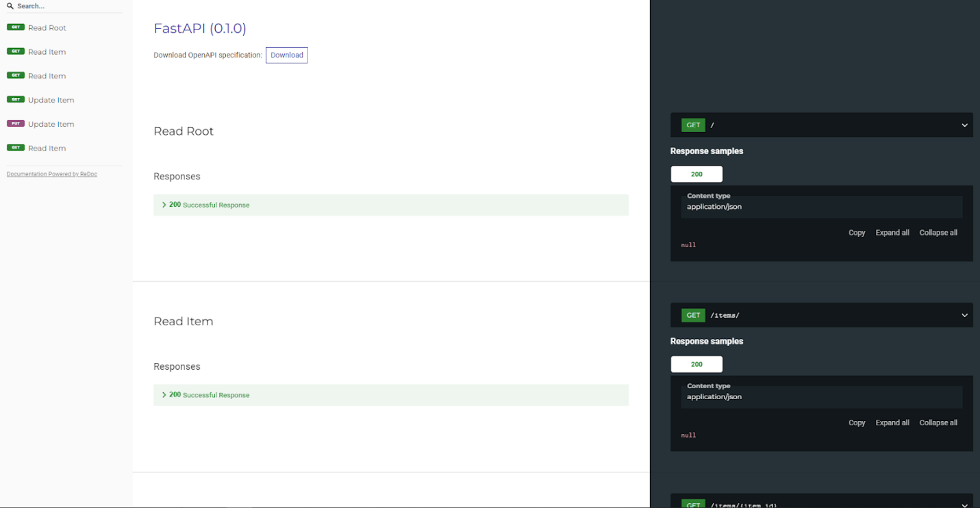Click the FastAPI (0.1.0) title

pyautogui.click(x=200, y=28)
